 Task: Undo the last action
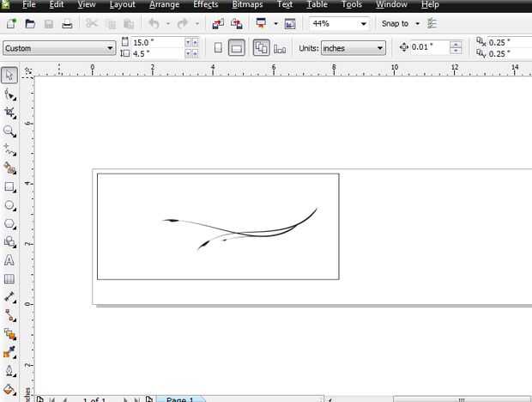click(x=154, y=23)
